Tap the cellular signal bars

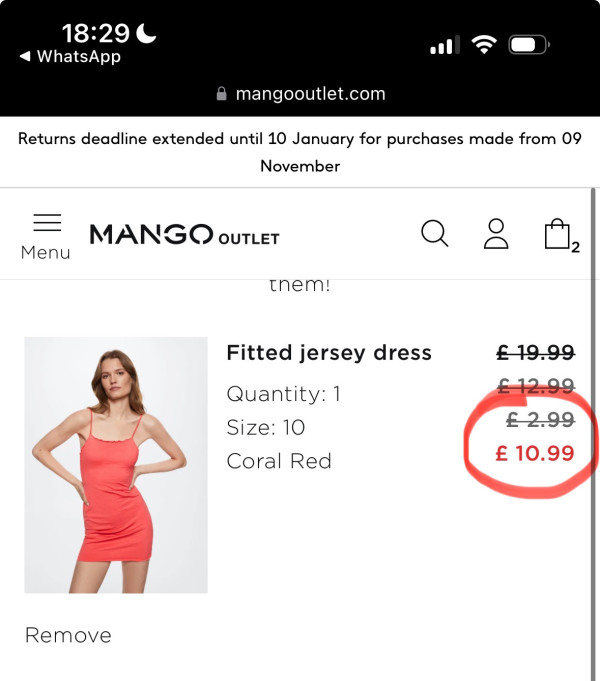tap(443, 46)
